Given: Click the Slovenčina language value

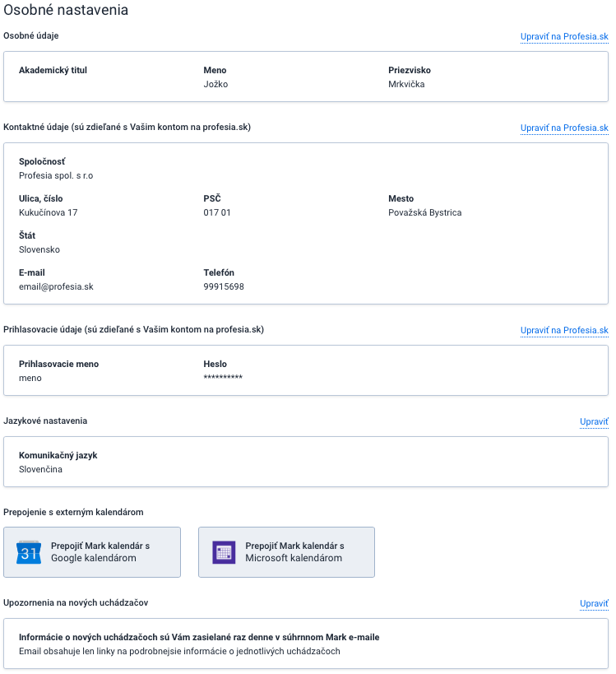Looking at the screenshot, I should 40,469.
